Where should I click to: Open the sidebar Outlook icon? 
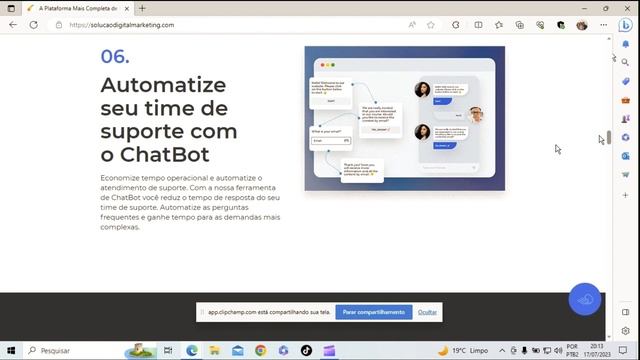coord(625,156)
